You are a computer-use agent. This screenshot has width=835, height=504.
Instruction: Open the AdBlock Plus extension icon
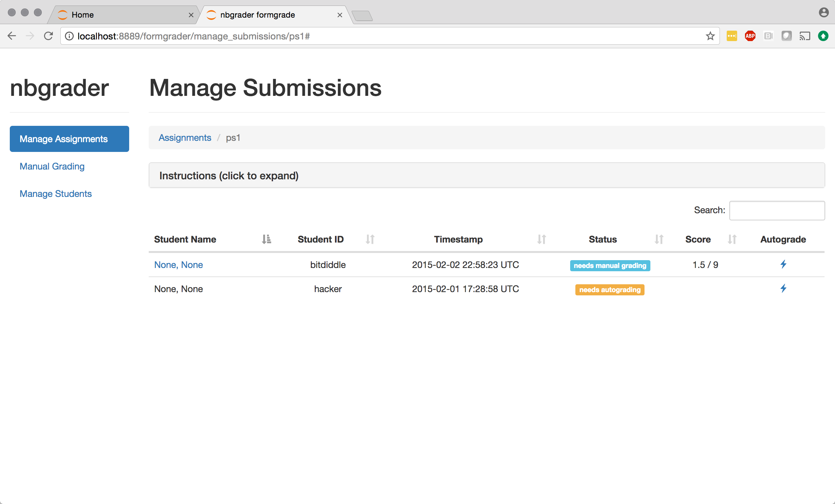point(750,36)
